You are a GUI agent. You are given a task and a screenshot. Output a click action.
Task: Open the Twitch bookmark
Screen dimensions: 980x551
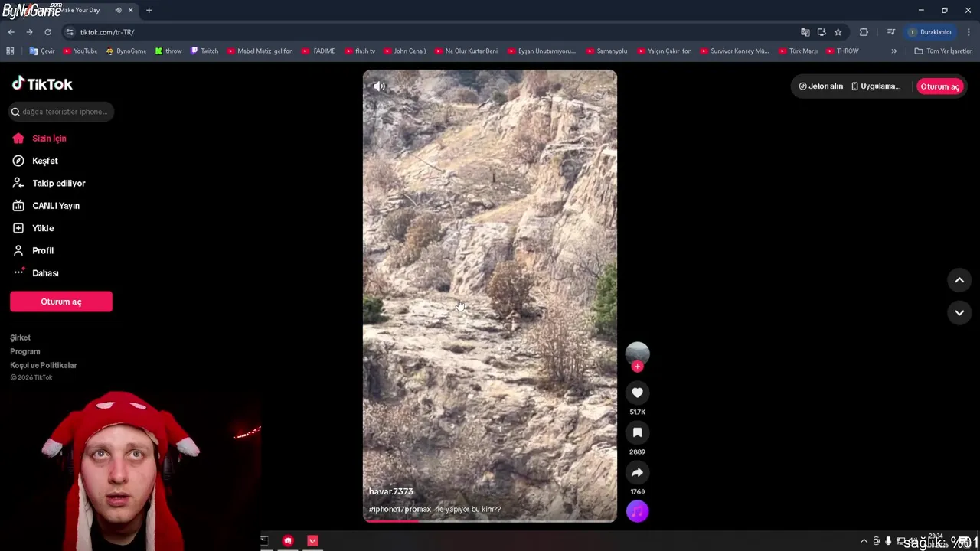[x=204, y=51]
